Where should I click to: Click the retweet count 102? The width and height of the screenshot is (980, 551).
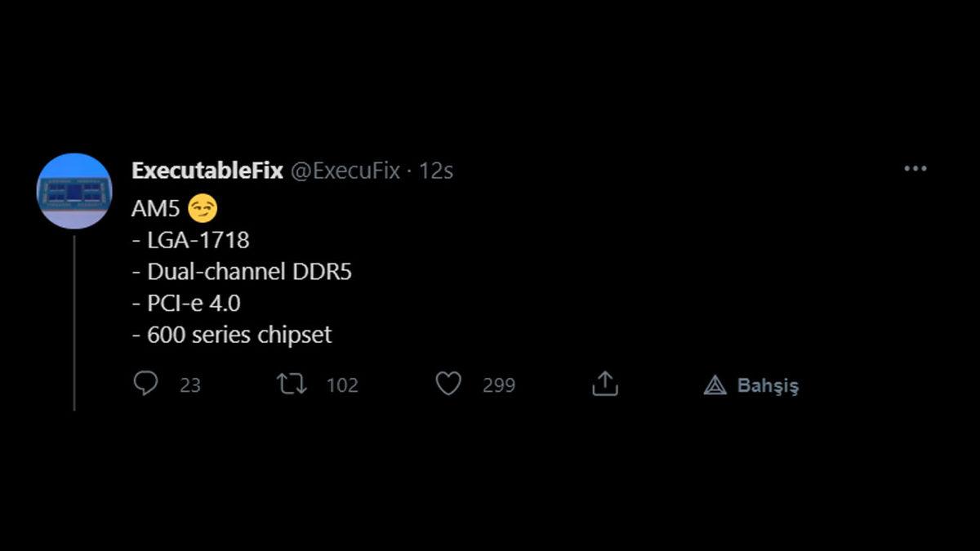342,385
